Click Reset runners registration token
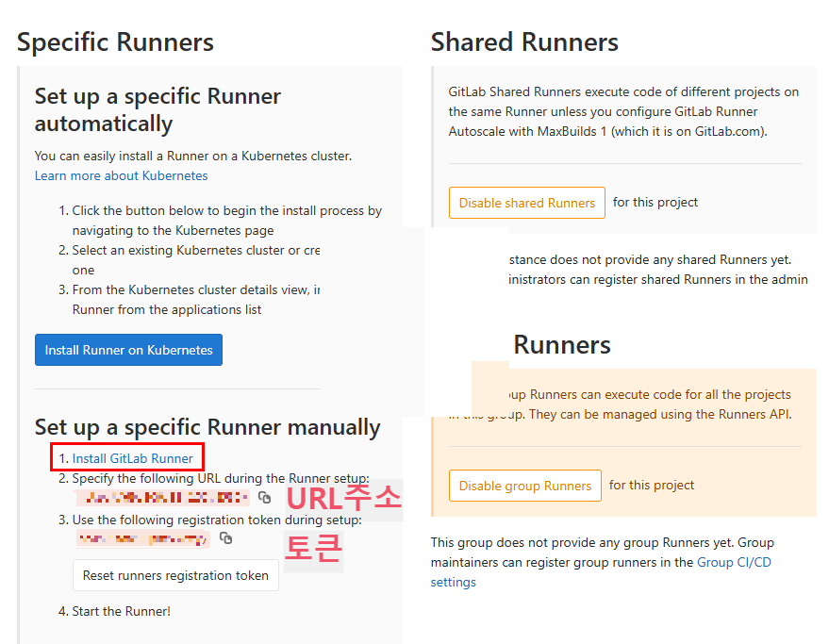 tap(175, 575)
